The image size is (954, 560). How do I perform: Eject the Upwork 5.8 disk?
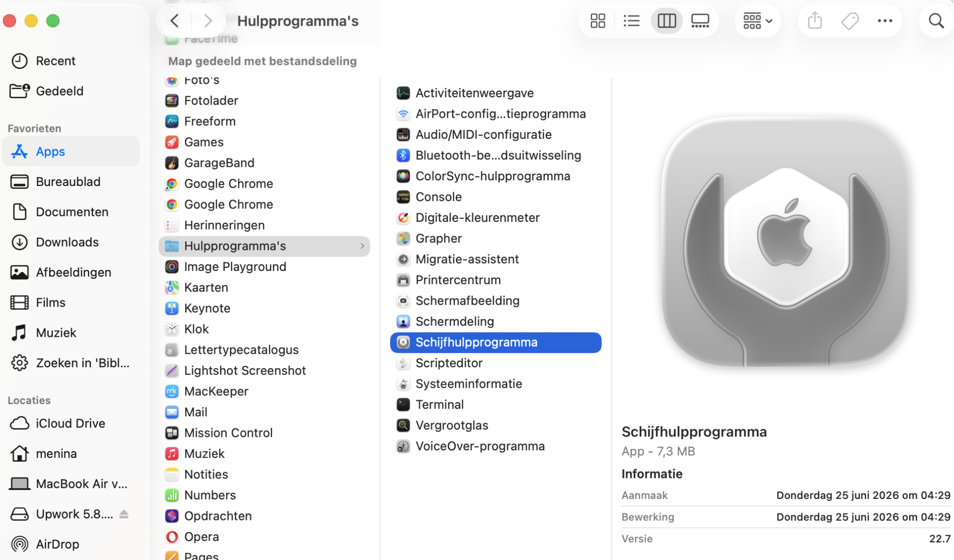pos(124,514)
